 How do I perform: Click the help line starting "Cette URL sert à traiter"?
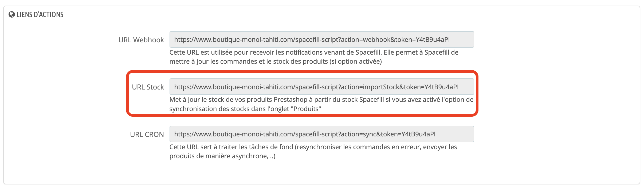tap(313, 147)
